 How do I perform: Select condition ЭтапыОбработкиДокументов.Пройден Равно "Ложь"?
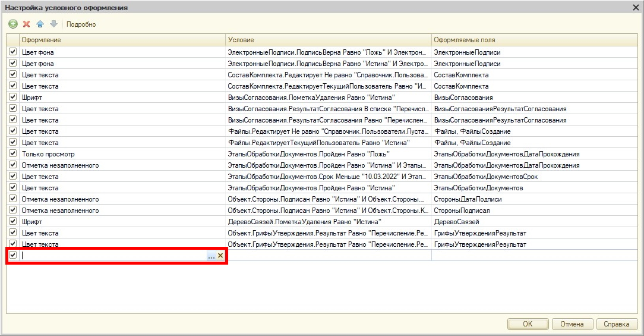(x=329, y=154)
